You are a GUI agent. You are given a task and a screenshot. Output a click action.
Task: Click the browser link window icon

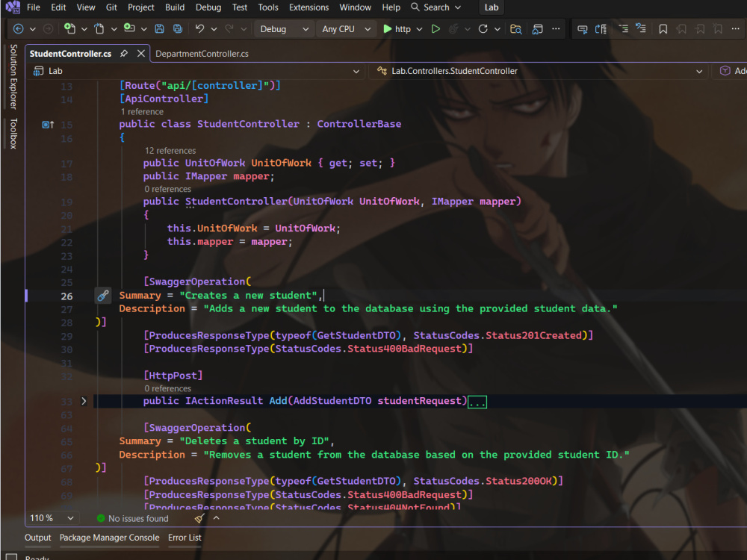537,29
